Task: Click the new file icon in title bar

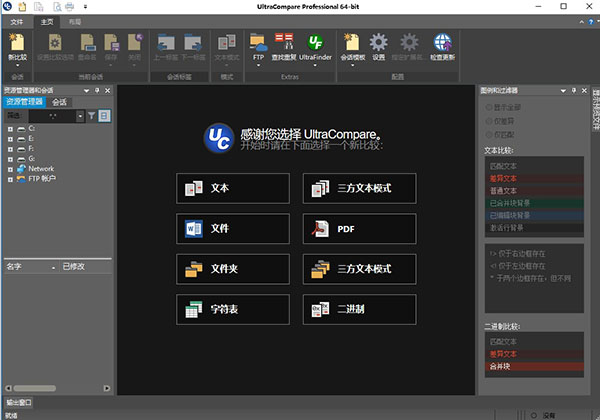Action: (23, 6)
